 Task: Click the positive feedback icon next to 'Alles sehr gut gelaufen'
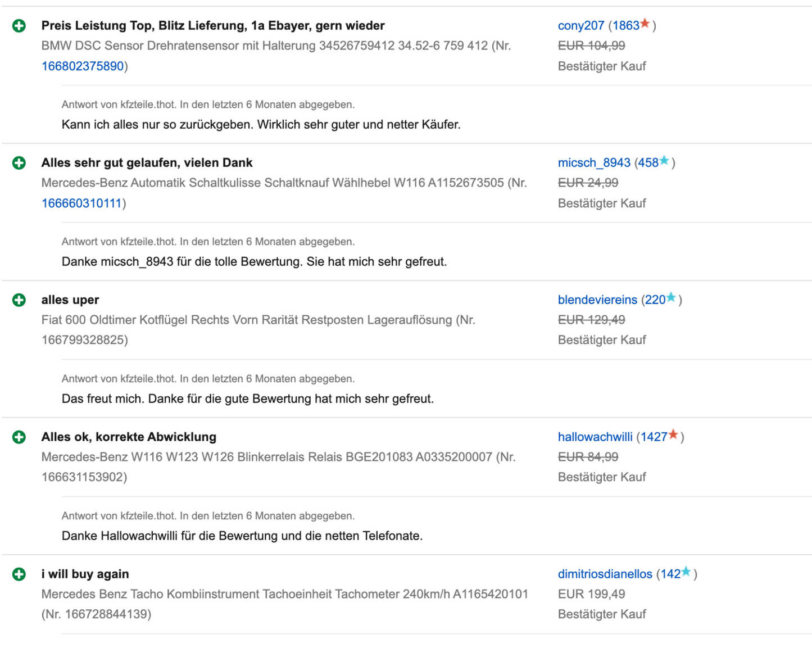tap(19, 163)
